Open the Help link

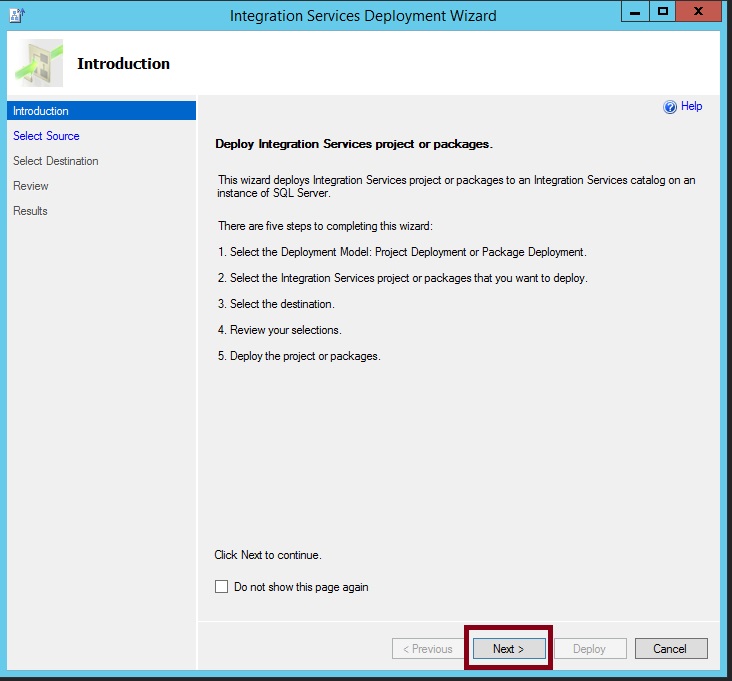[691, 106]
